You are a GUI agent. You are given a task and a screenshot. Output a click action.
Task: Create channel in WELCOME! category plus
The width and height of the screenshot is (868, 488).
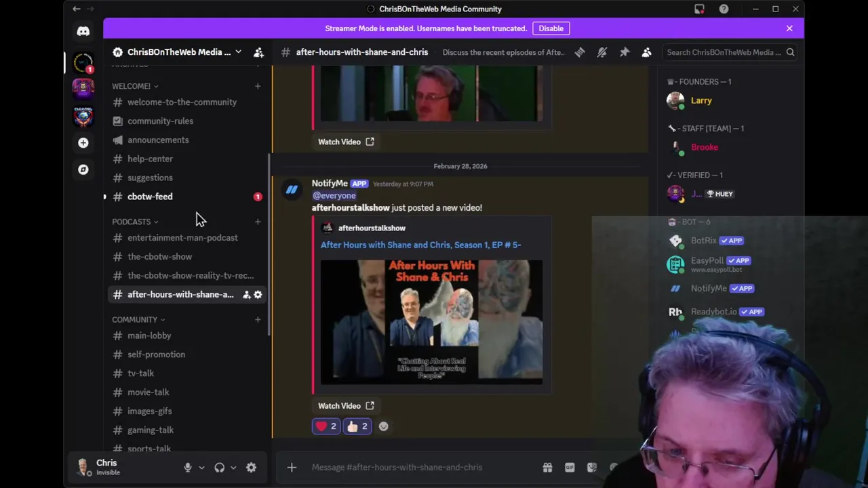coord(258,86)
